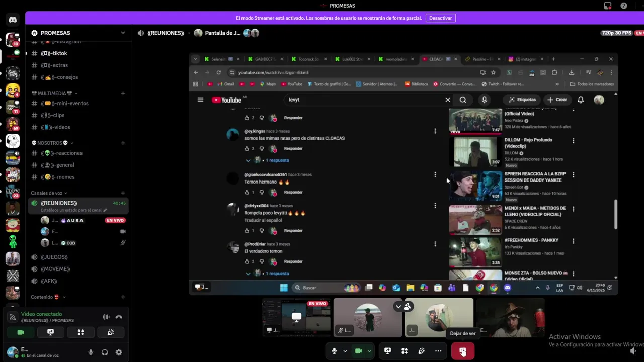Join the JUEGOS voice channel

click(78, 257)
